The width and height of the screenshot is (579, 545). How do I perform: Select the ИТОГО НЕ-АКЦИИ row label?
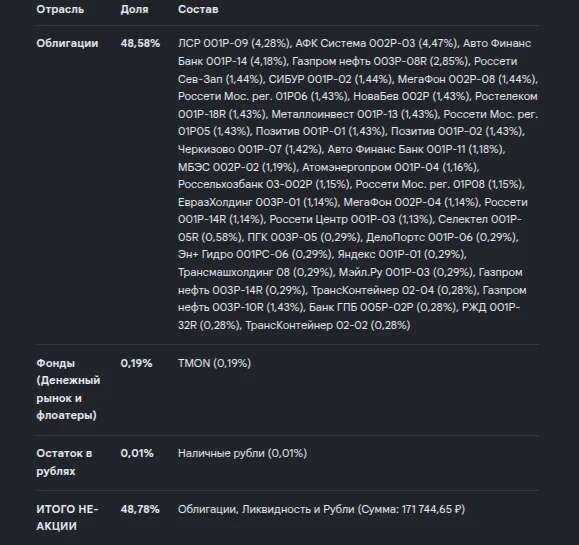click(67, 518)
